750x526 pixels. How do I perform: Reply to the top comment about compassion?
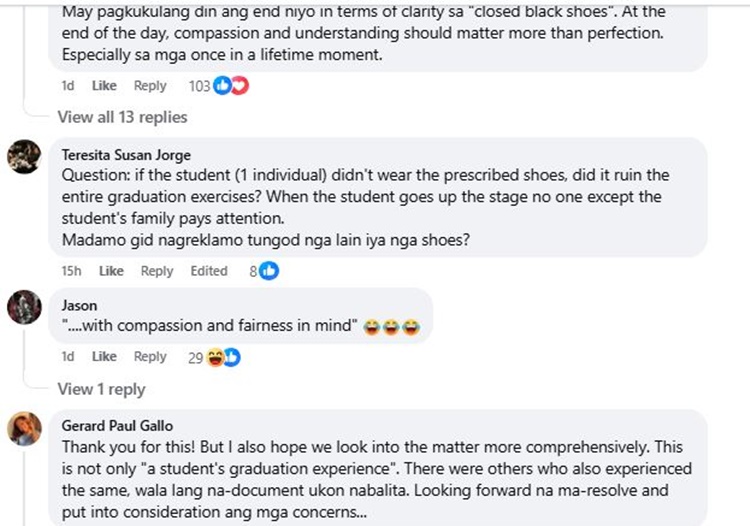click(150, 86)
